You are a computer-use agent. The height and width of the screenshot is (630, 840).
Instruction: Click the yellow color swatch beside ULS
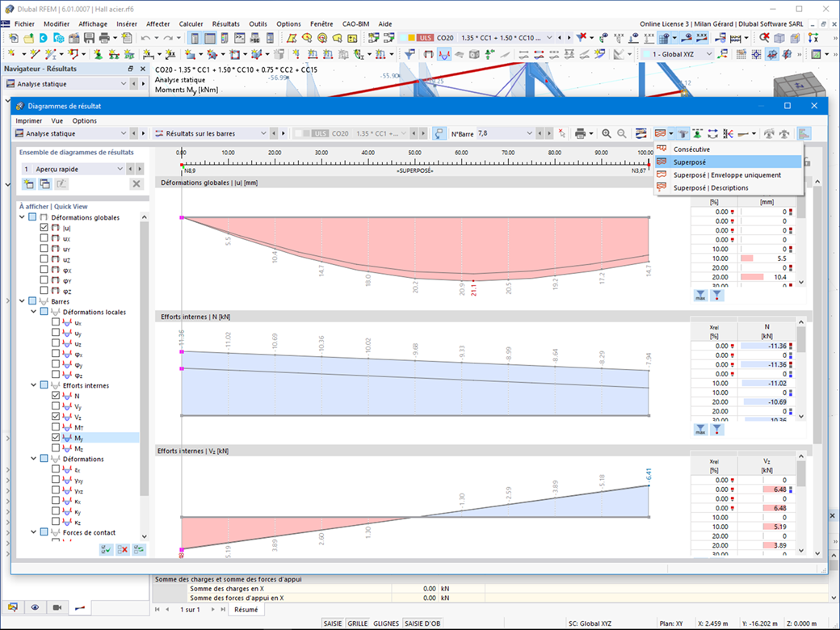tap(411, 38)
